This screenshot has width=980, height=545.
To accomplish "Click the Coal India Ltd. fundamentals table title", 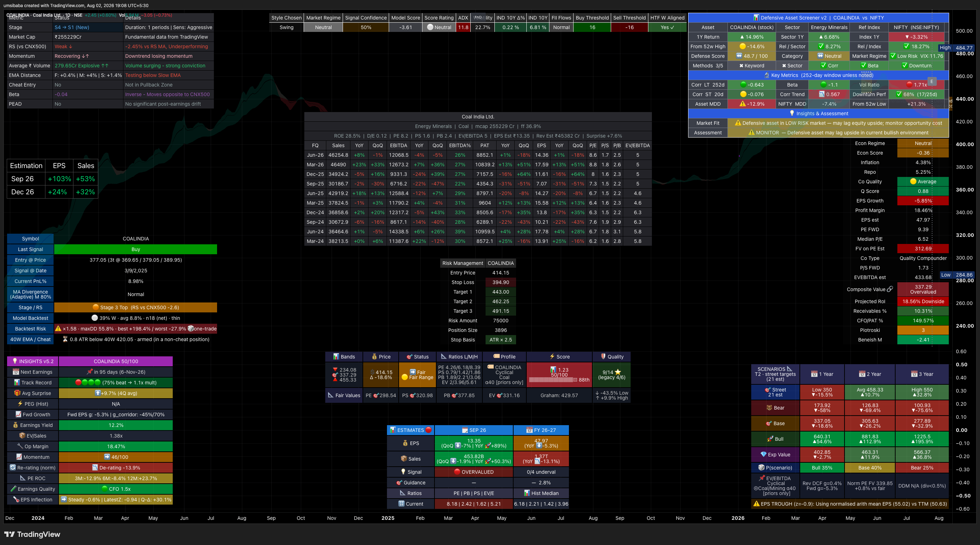I will point(478,117).
